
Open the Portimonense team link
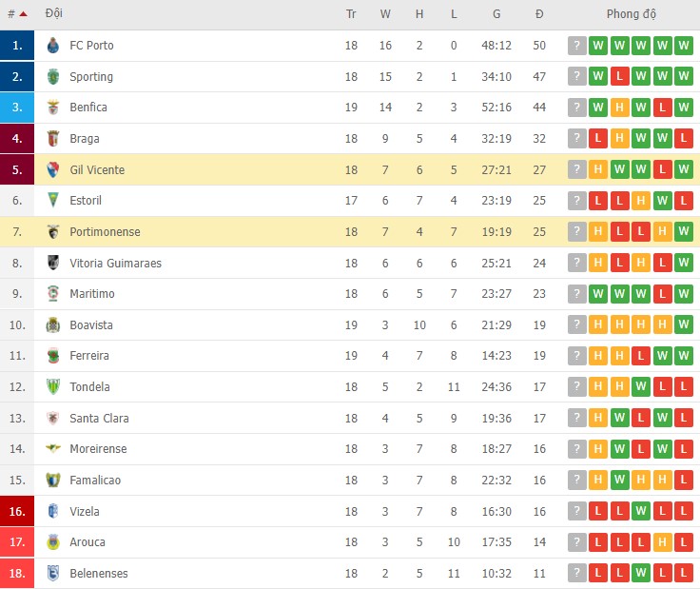[105, 232]
